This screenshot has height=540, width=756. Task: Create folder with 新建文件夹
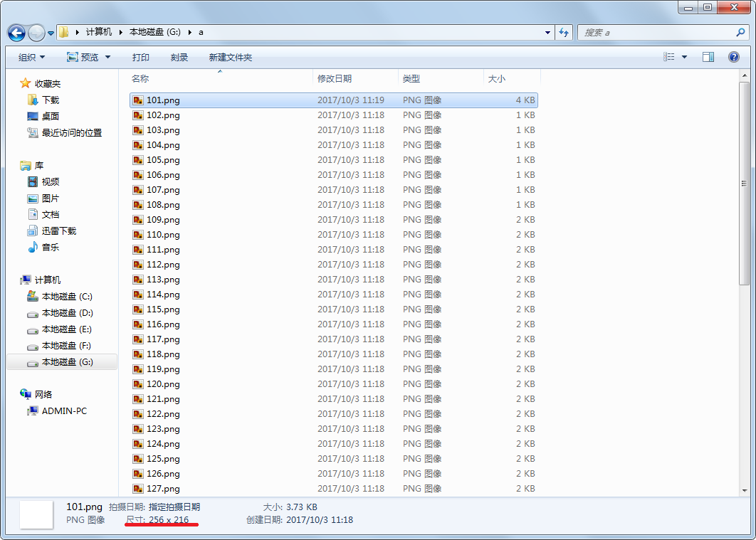pyautogui.click(x=231, y=58)
